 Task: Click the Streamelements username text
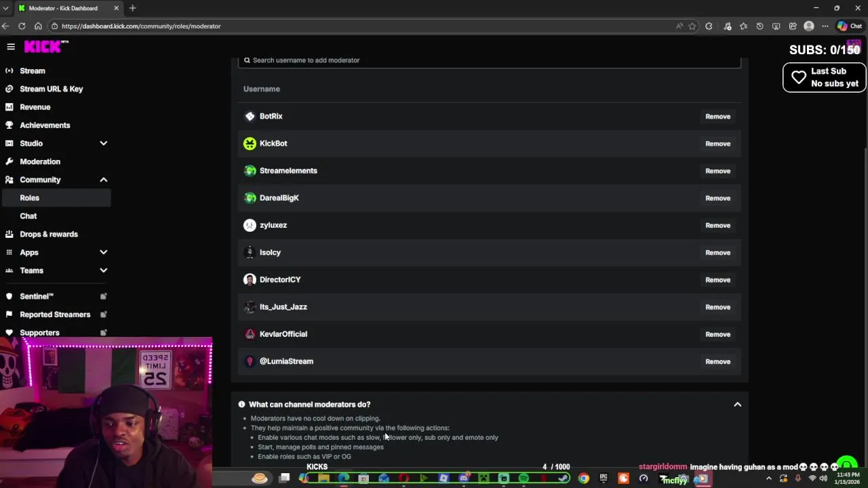(288, 171)
